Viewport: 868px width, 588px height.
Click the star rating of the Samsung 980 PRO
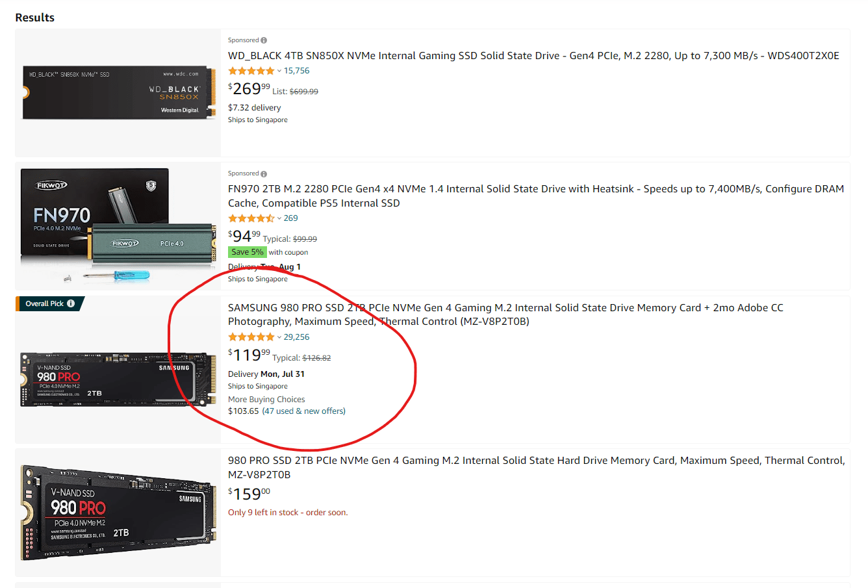tap(251, 337)
